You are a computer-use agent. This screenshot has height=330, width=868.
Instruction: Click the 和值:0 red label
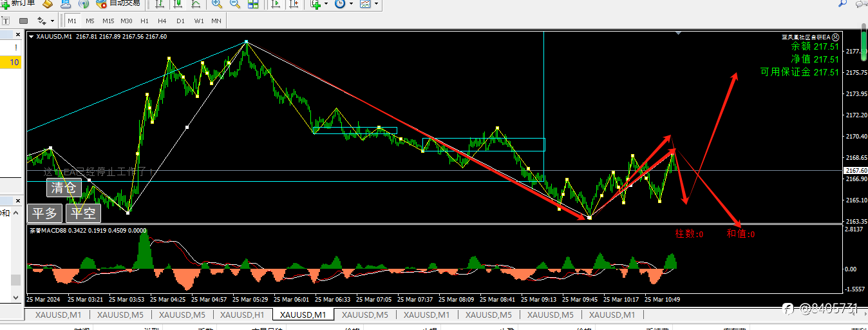click(x=741, y=234)
